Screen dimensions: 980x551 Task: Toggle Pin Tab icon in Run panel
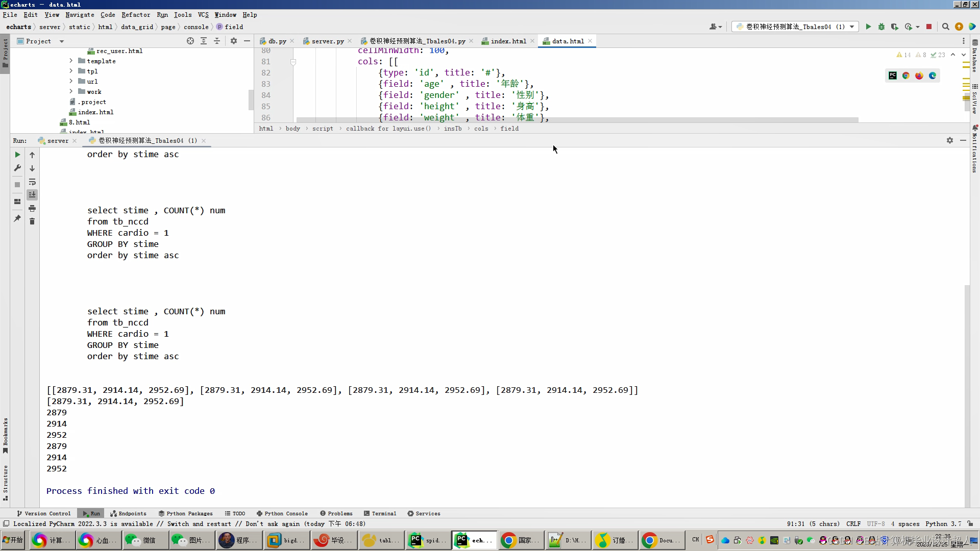pyautogui.click(x=17, y=218)
